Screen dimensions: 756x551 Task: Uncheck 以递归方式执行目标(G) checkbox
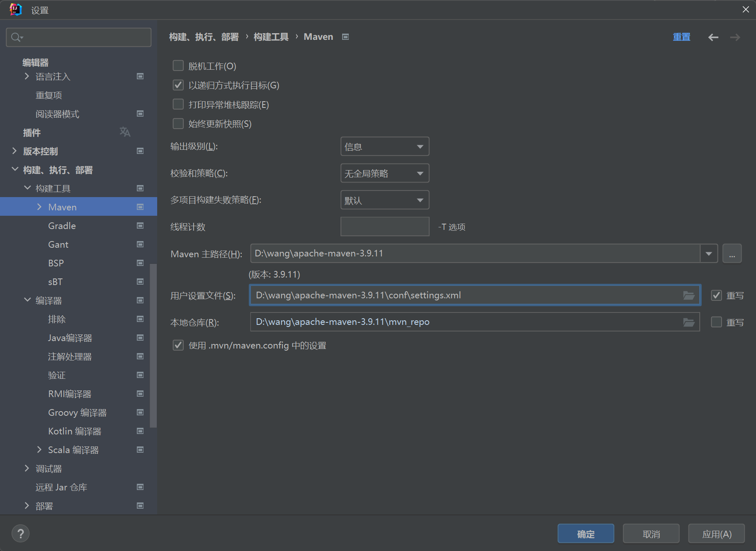coord(178,85)
